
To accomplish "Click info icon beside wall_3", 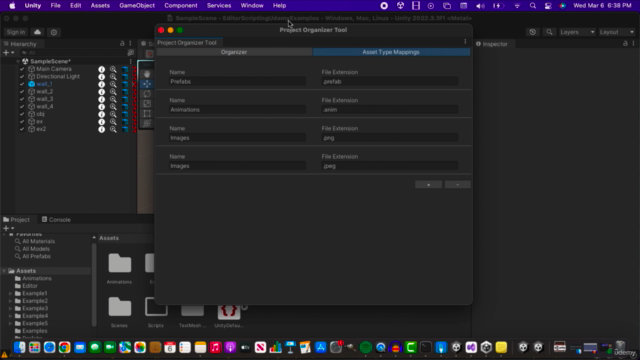I will (x=102, y=99).
